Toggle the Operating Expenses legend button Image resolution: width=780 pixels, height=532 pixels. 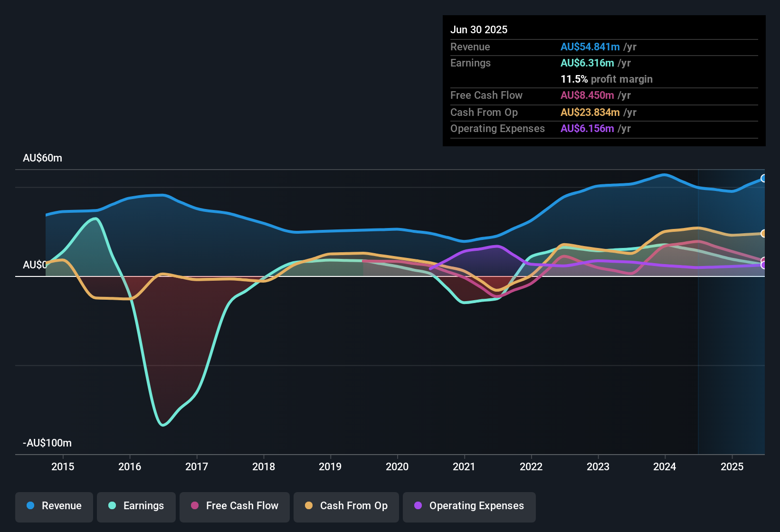469,507
